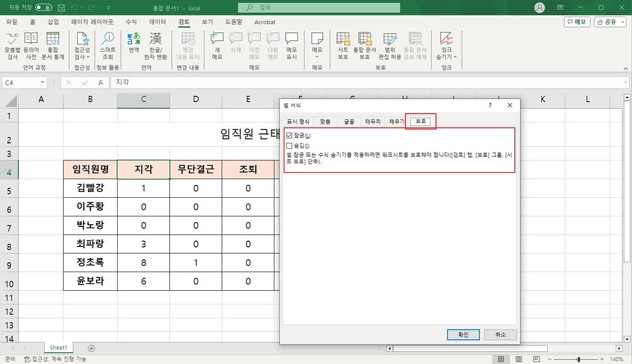Select all cells with corner triangle
This screenshot has width=632, height=364.
coord(11,100)
